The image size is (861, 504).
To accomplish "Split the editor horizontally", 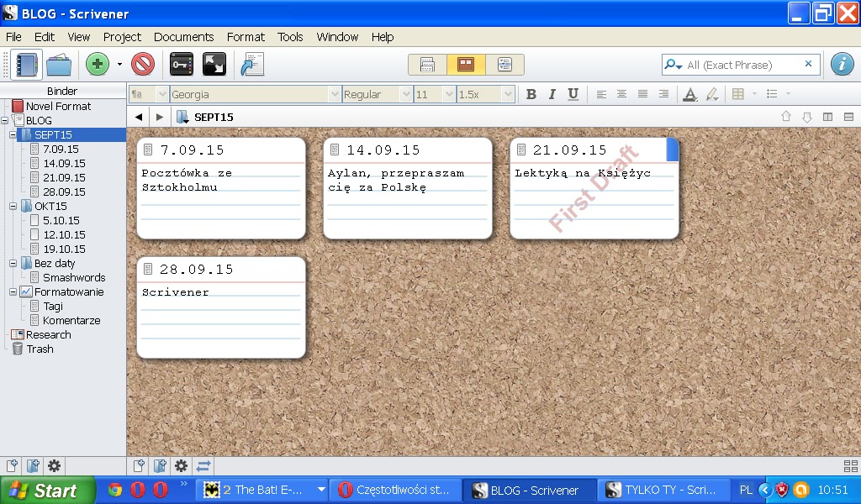I will [x=848, y=117].
